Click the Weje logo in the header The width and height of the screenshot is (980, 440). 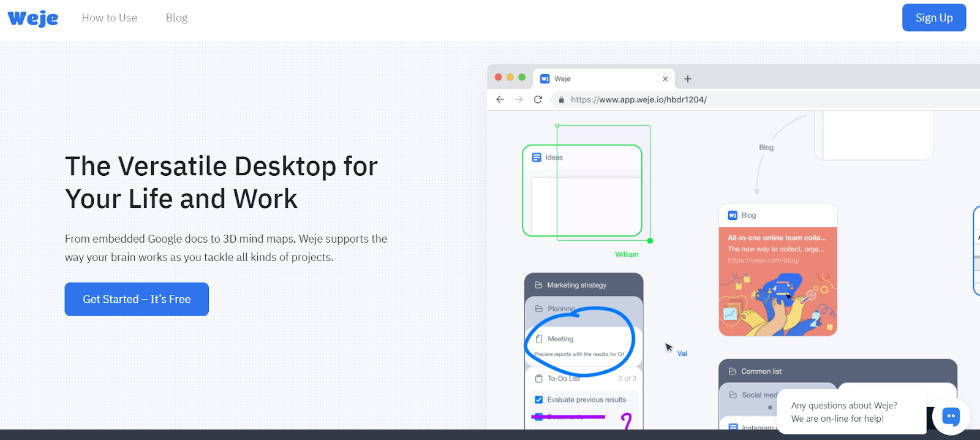tap(33, 18)
